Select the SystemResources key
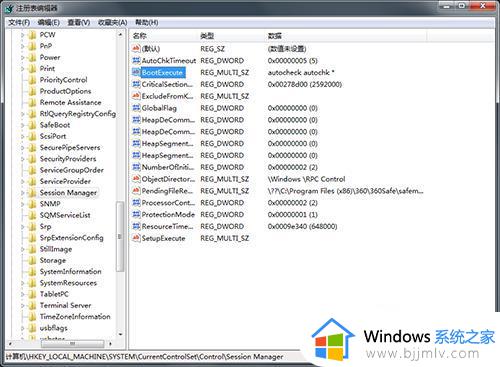The height and width of the screenshot is (367, 500). pos(68,283)
